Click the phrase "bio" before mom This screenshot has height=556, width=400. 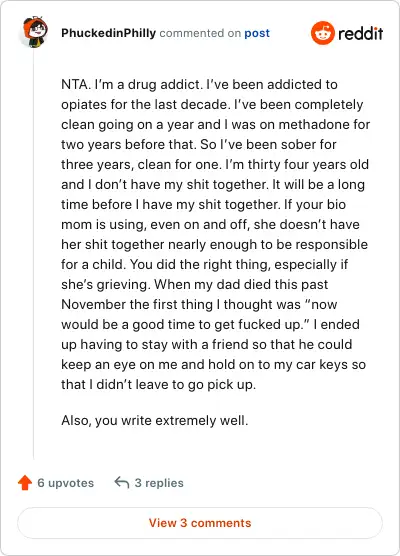point(336,205)
